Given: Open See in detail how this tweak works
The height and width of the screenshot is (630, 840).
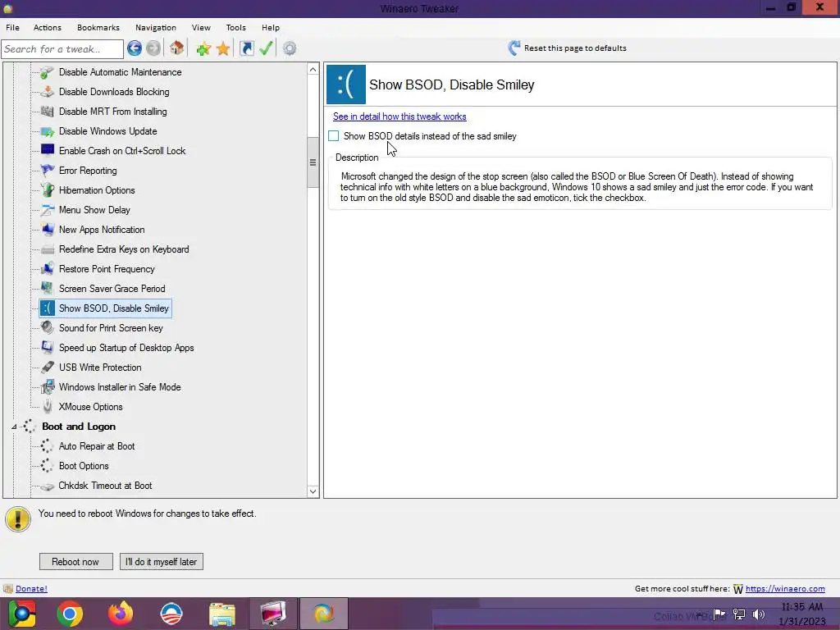Looking at the screenshot, I should (x=399, y=116).
